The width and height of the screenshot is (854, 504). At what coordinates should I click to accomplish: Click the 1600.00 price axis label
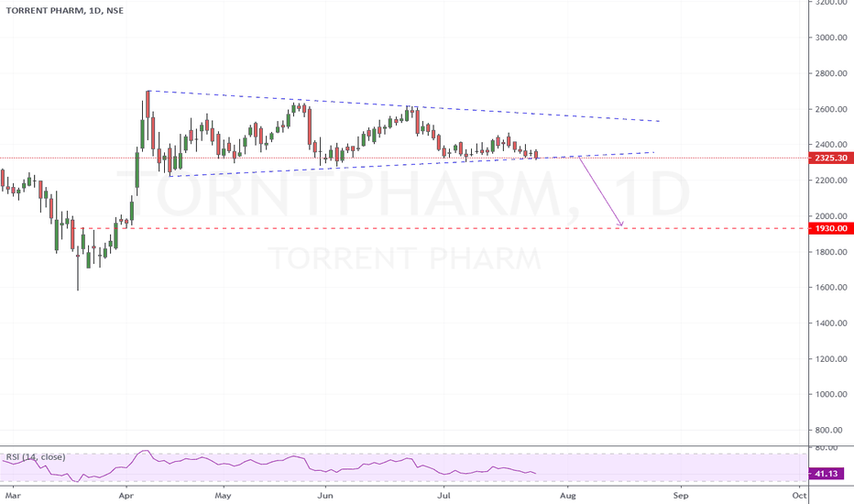pos(831,287)
